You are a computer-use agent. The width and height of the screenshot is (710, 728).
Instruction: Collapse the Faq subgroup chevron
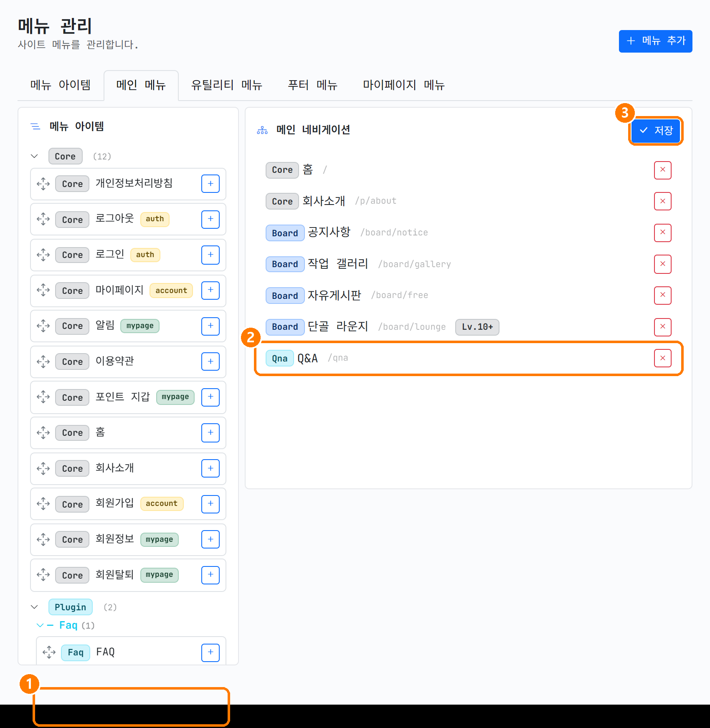point(40,625)
